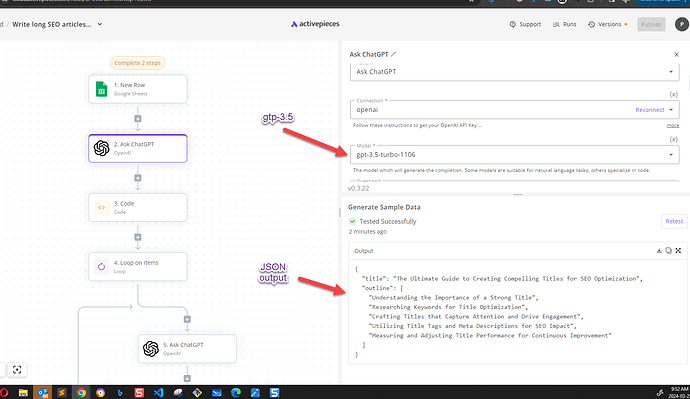Open the 3. Code step
Image resolution: width=690 pixels, height=399 pixels.
point(138,207)
